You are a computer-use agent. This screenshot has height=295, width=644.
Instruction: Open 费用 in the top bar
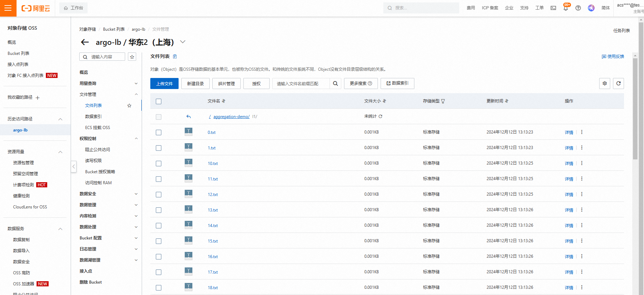pyautogui.click(x=471, y=8)
